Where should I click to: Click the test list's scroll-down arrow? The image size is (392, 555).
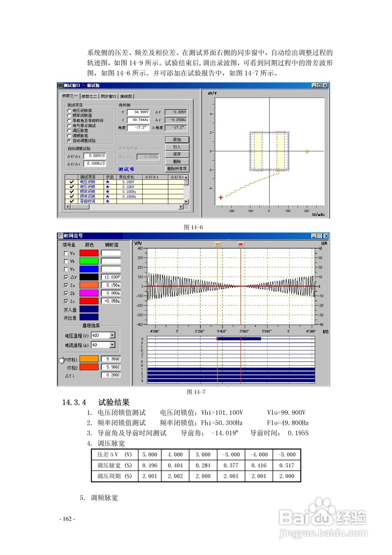tap(186, 202)
